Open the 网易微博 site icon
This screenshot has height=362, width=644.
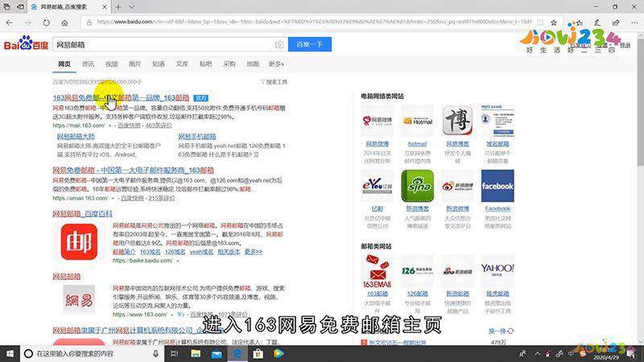377,121
